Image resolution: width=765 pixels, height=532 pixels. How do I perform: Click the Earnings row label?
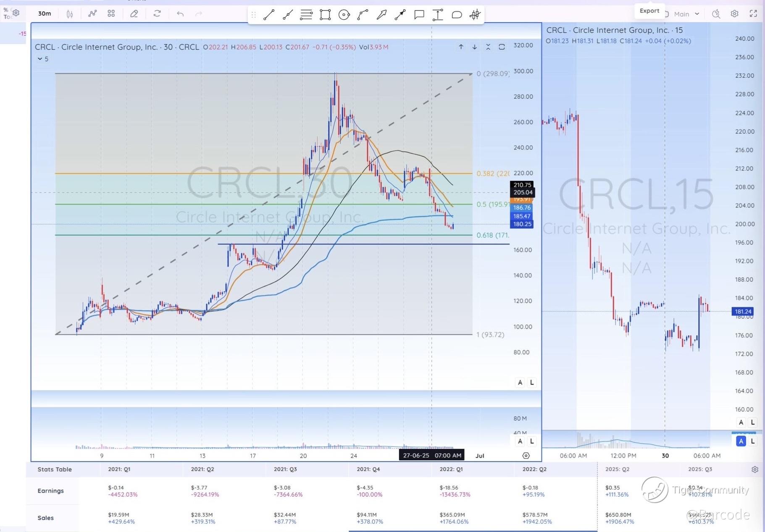(50, 490)
